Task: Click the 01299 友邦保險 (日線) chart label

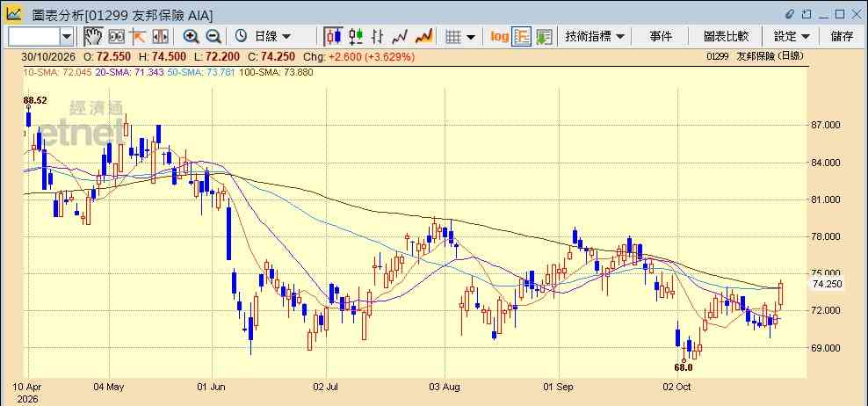Action: (755, 56)
